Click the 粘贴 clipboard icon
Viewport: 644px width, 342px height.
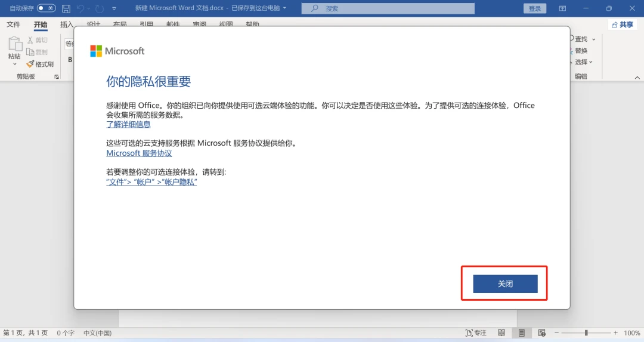click(15, 44)
